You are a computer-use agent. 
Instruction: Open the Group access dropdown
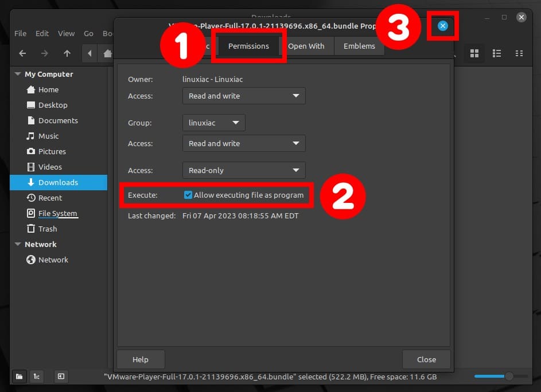pos(244,143)
